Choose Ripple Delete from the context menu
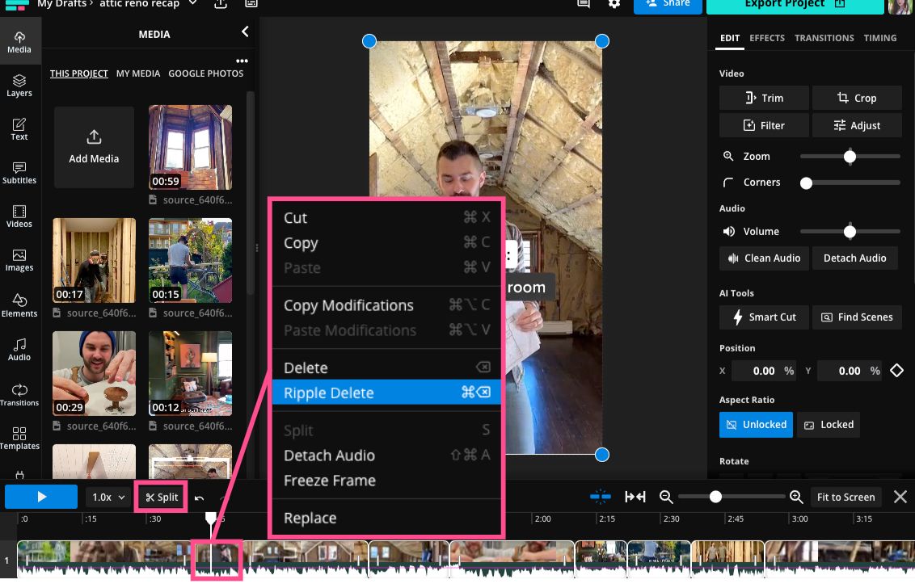The height and width of the screenshot is (588, 915). (x=328, y=393)
